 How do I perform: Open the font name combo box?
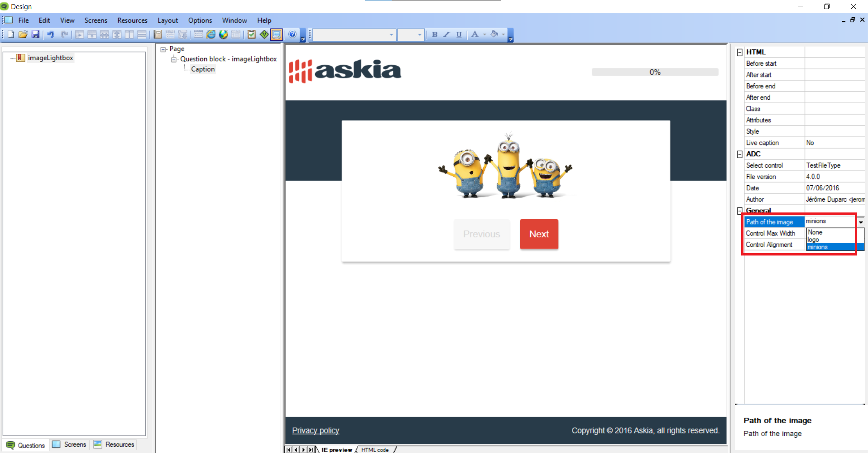(355, 35)
